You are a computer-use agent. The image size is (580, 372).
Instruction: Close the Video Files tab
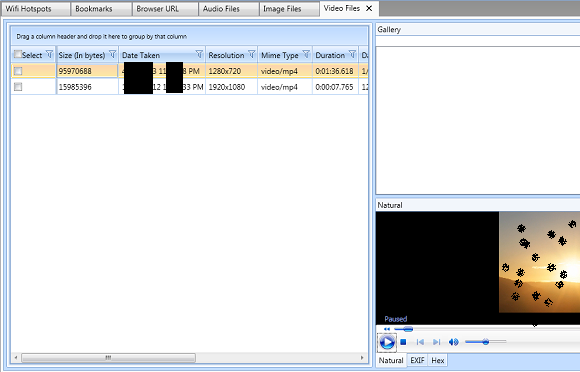pyautogui.click(x=369, y=8)
